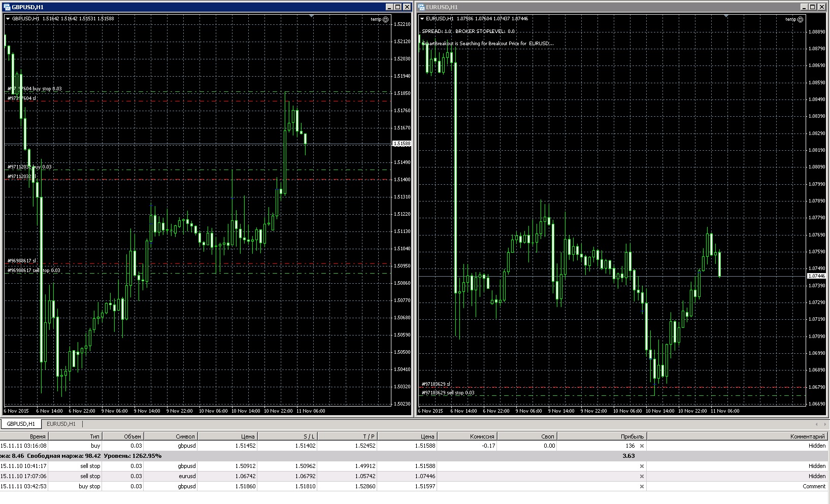This screenshot has height=504, width=830.
Task: Sort orders by the Объем column
Action: [x=123, y=436]
